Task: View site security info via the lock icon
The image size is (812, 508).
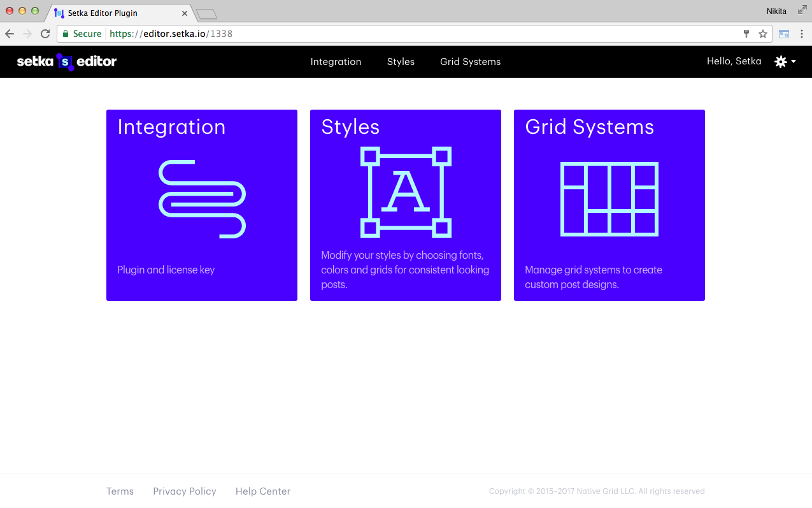Action: (x=66, y=34)
